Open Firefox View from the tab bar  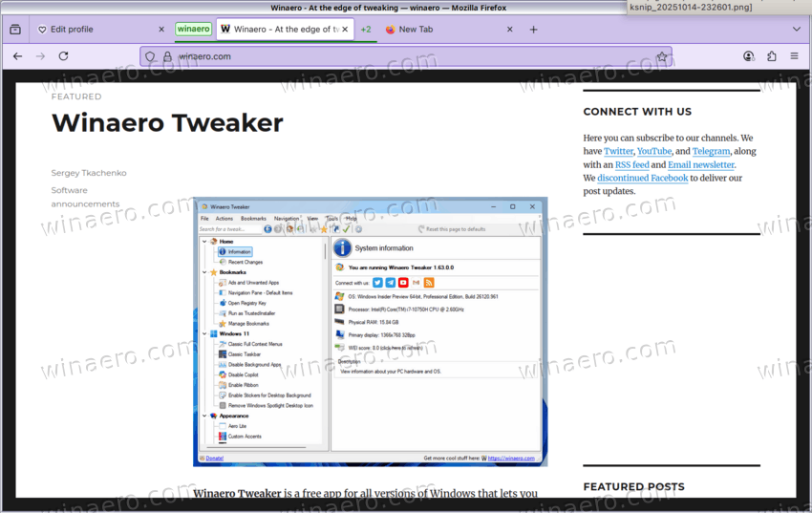tap(14, 30)
